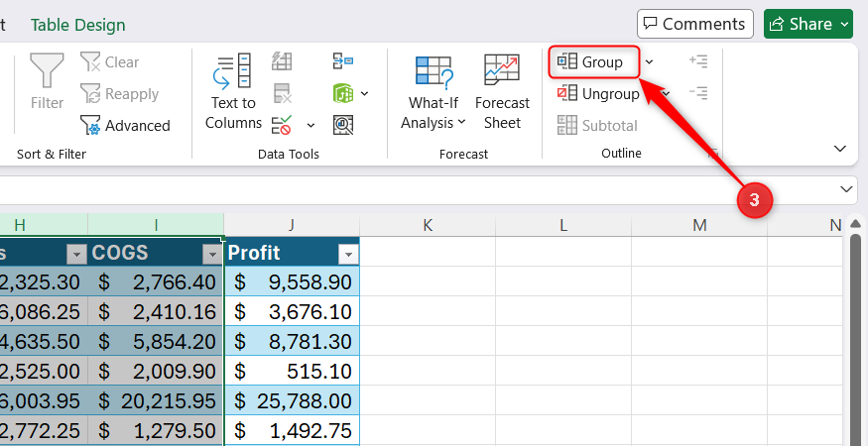This screenshot has height=446, width=868.
Task: Open the Ungroup dropdown arrow
Action: [x=667, y=93]
